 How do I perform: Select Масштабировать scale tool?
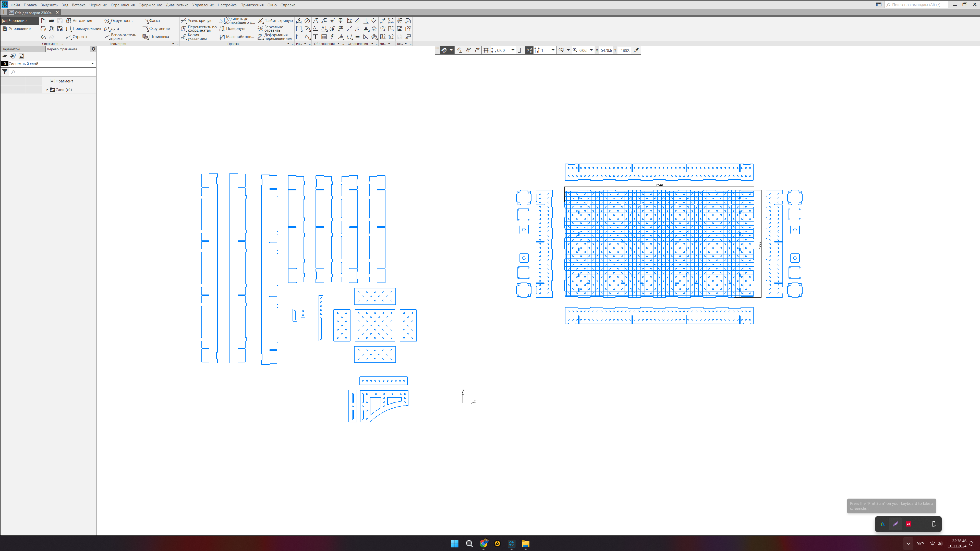[237, 37]
